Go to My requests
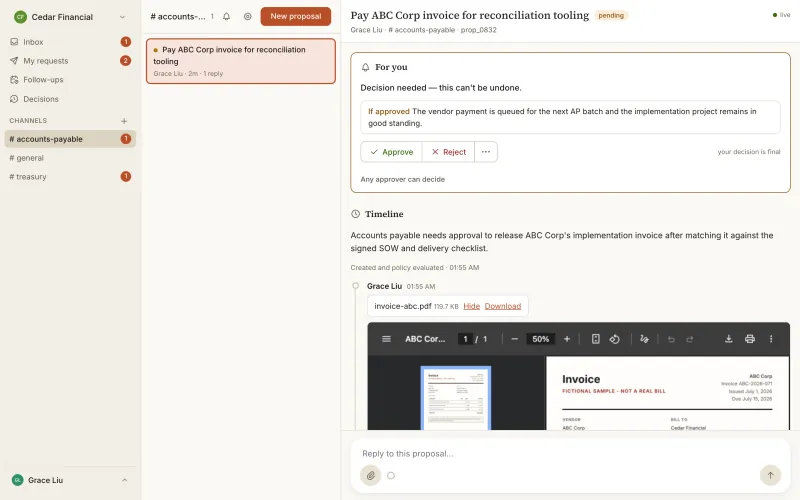Screen dimensions: 800x500 point(70,61)
